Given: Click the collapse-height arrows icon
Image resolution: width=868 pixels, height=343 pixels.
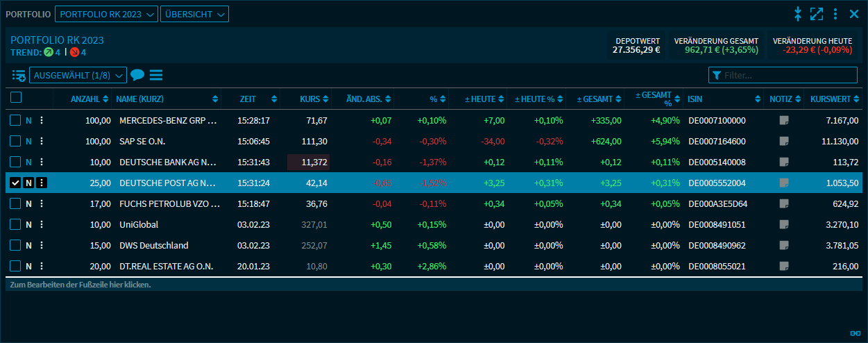Looking at the screenshot, I should (x=798, y=14).
